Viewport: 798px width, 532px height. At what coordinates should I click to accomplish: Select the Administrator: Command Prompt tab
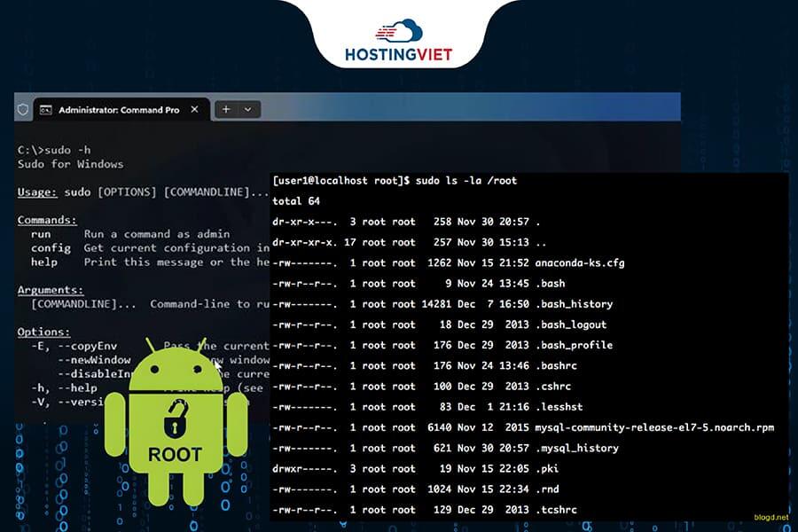pos(118,110)
